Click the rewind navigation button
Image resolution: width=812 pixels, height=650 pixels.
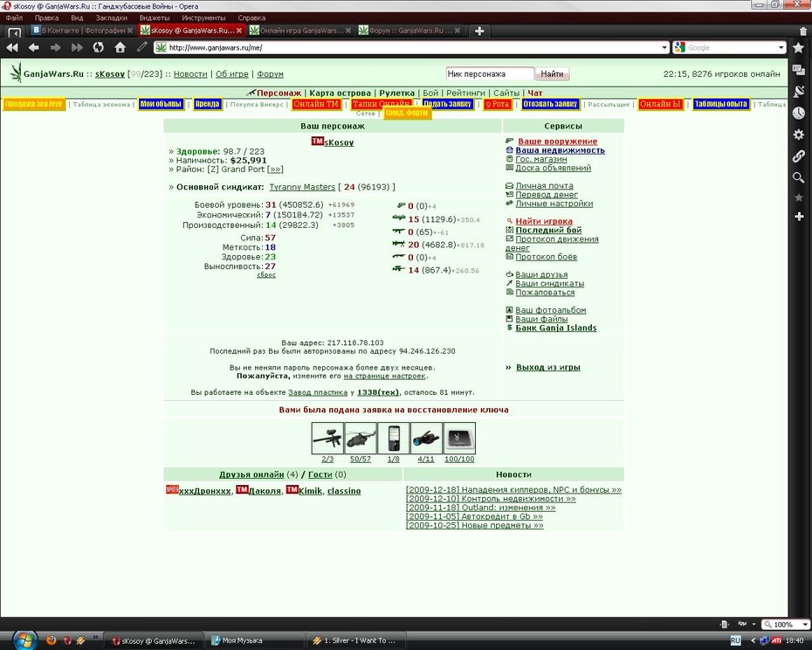[x=12, y=48]
